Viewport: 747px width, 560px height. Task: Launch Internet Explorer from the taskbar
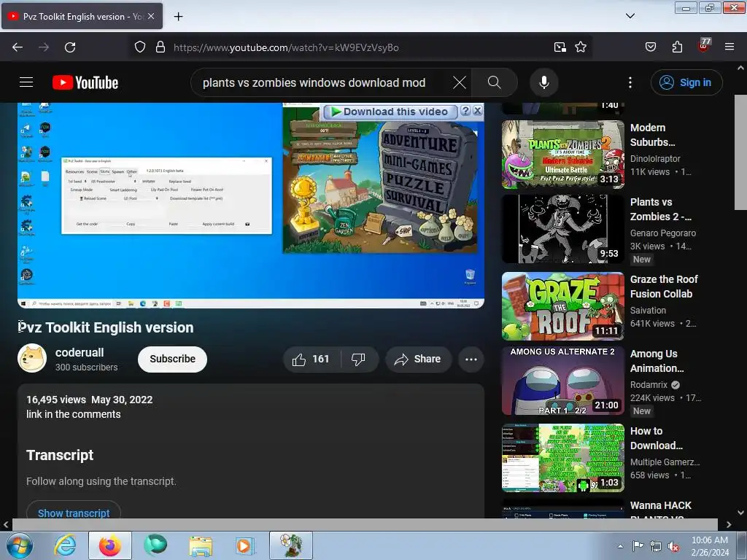click(65, 545)
